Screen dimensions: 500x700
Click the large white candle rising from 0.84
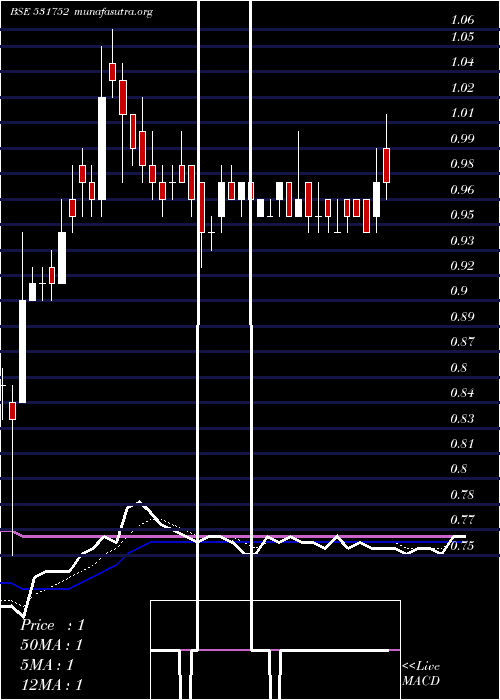(22, 351)
